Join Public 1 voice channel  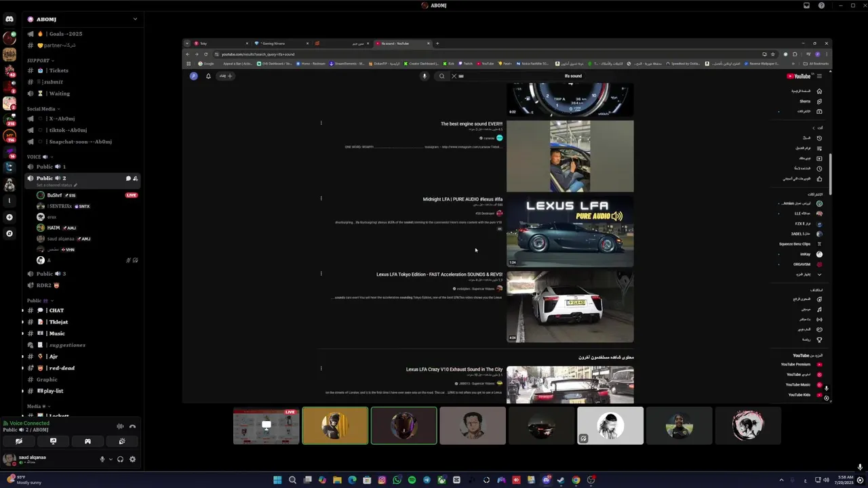point(81,167)
